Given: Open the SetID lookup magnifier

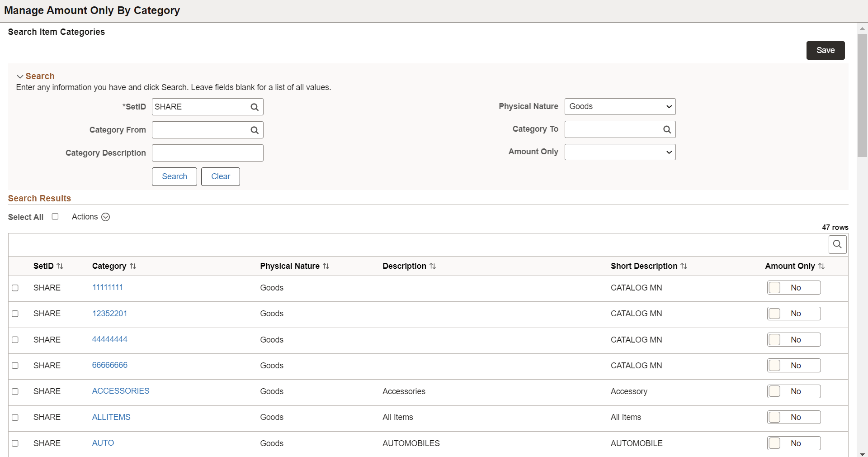Looking at the screenshot, I should click(254, 107).
